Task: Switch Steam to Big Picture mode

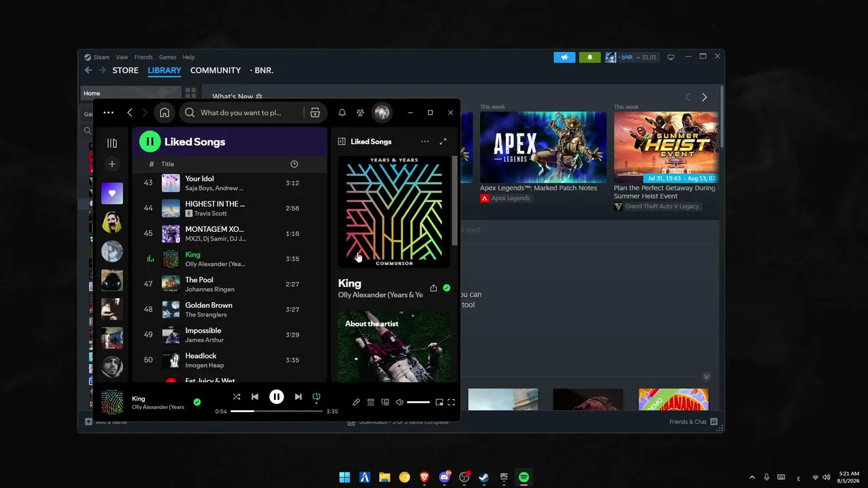Action: point(671,57)
